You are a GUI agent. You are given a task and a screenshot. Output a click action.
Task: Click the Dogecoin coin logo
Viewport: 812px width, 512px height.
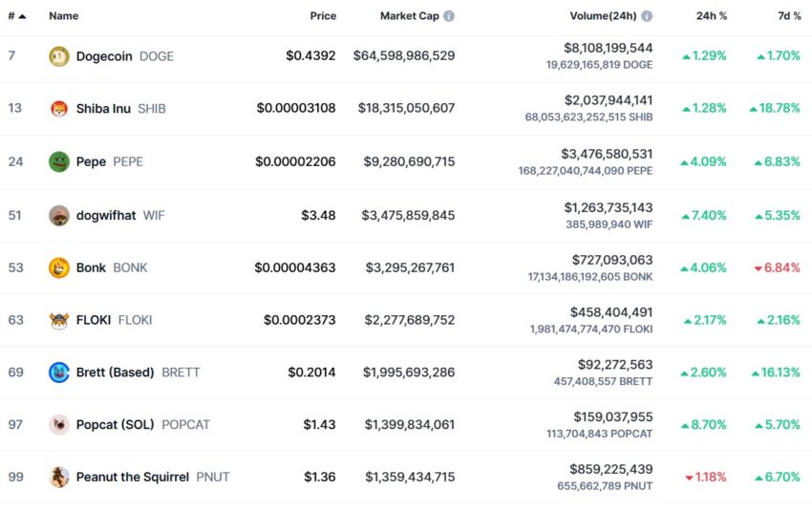(x=59, y=56)
